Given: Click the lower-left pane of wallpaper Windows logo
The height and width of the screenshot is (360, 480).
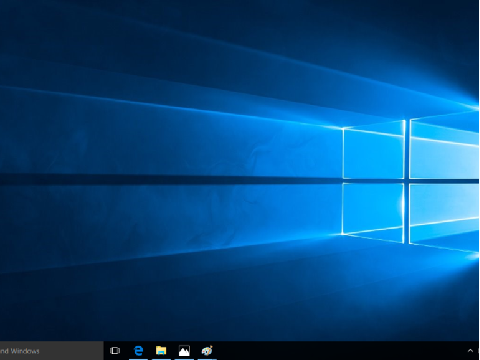Looking at the screenshot, I should coord(373,209).
